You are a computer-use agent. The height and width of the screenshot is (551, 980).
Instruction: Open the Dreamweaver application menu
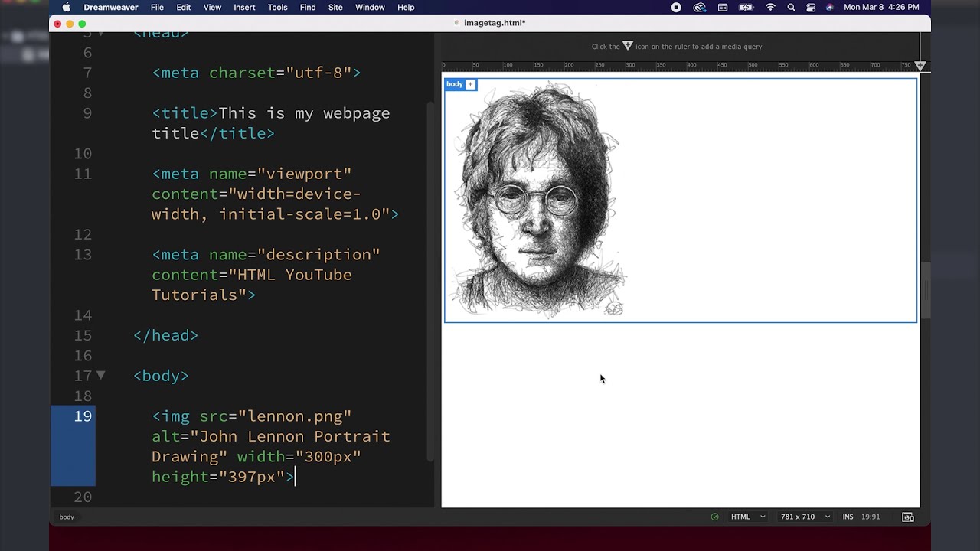(111, 7)
